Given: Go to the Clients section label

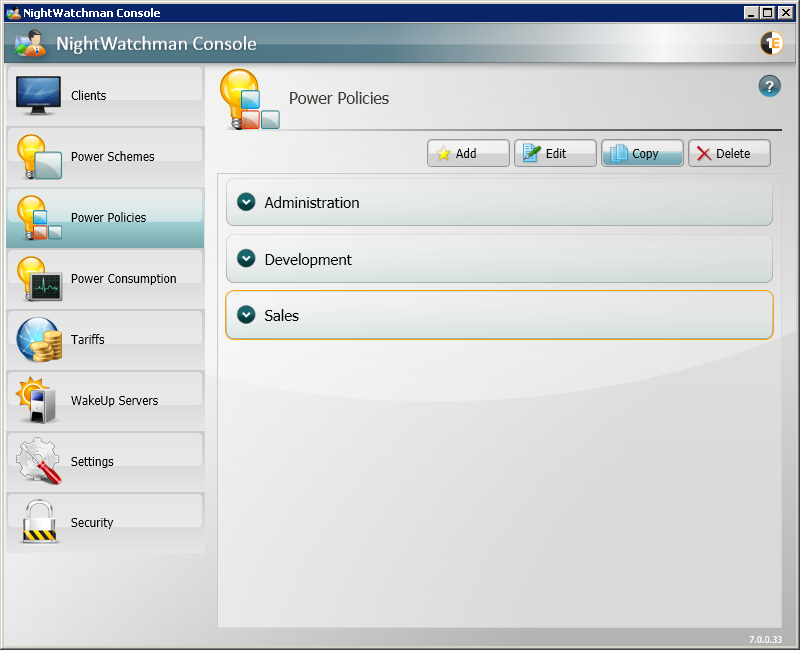Looking at the screenshot, I should (x=88, y=96).
